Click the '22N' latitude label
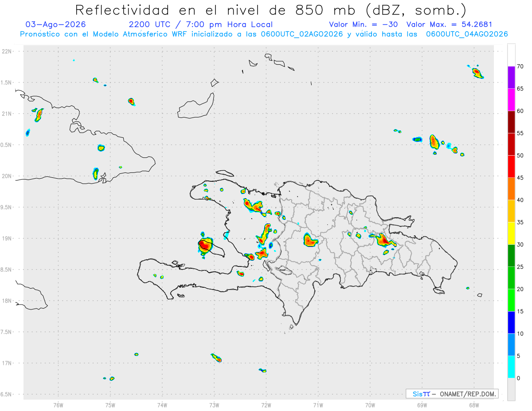 coord(7,51)
